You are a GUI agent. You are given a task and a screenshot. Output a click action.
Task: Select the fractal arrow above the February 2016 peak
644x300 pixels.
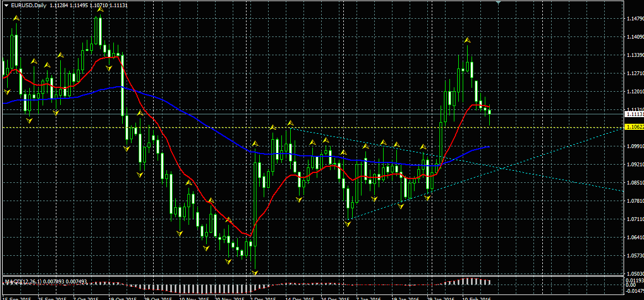[x=467, y=40]
